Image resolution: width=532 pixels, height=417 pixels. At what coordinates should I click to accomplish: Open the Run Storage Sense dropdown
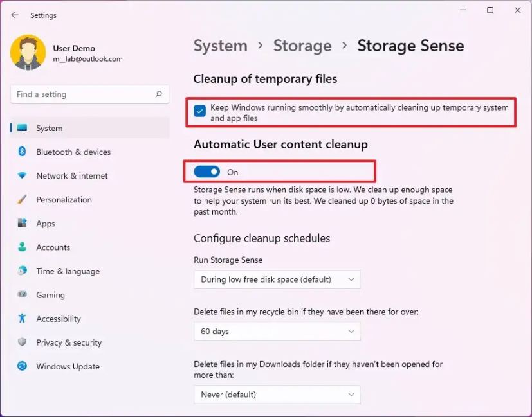277,279
